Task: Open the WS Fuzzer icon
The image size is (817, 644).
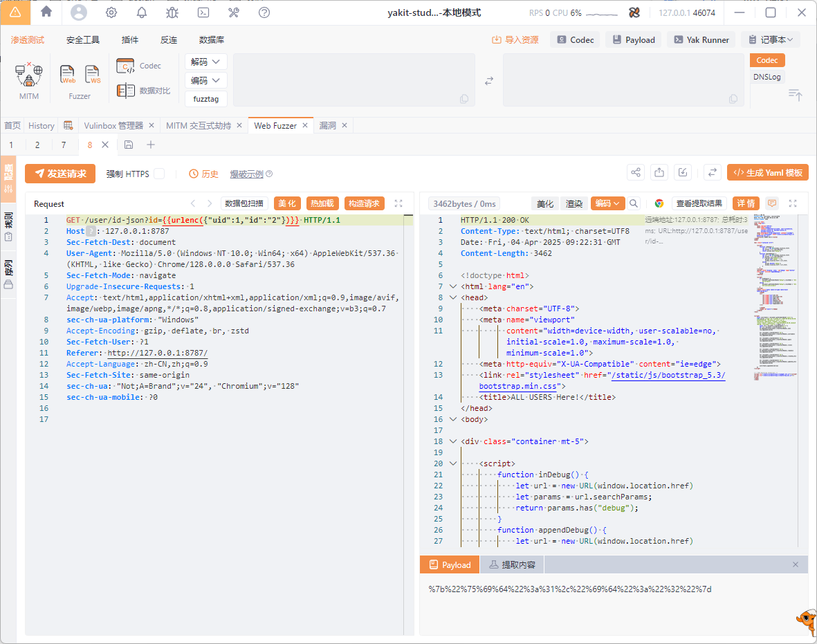Action: point(93,74)
